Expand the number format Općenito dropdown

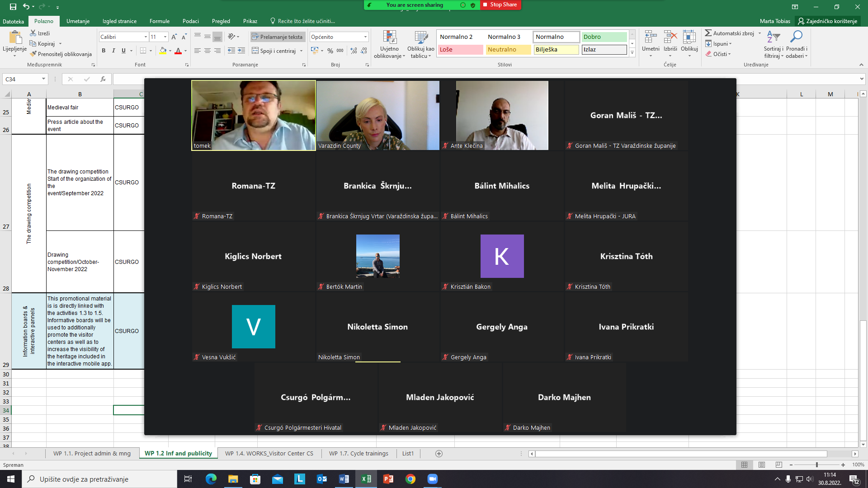point(365,37)
